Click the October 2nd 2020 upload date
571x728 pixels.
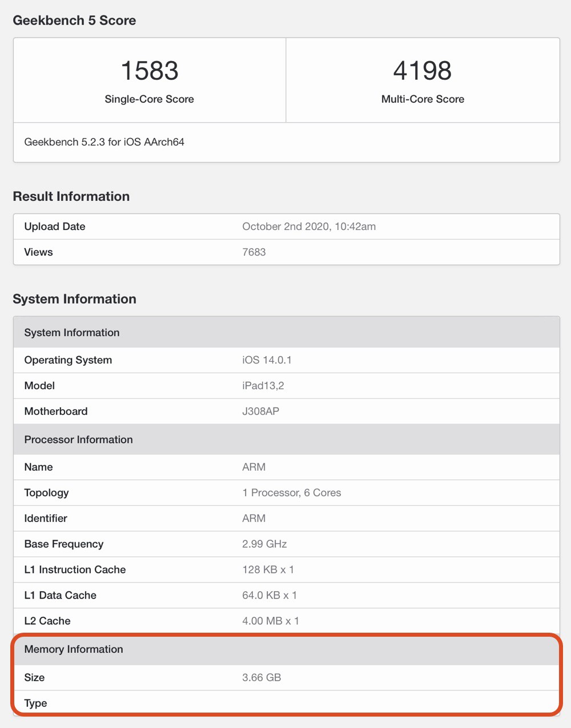point(309,227)
